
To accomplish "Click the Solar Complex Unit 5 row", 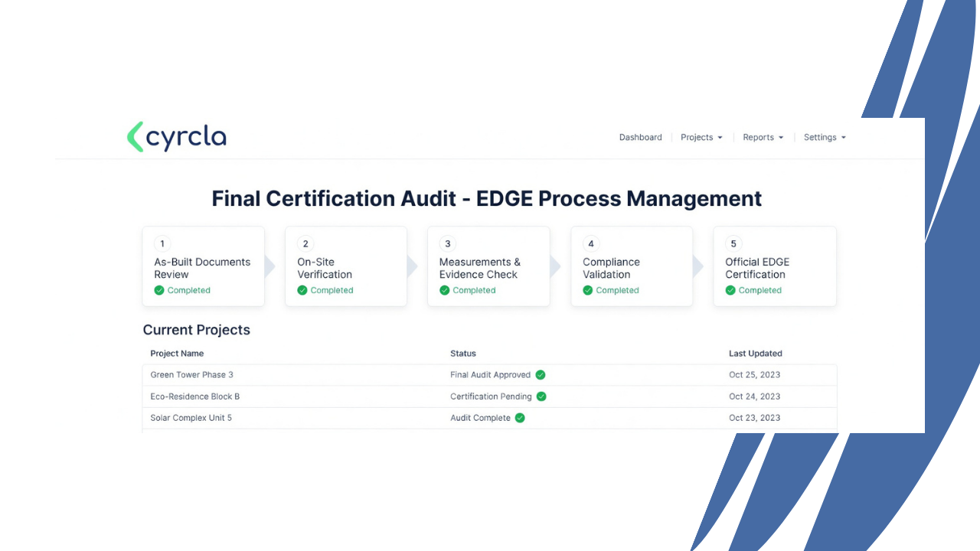I will pyautogui.click(x=191, y=418).
